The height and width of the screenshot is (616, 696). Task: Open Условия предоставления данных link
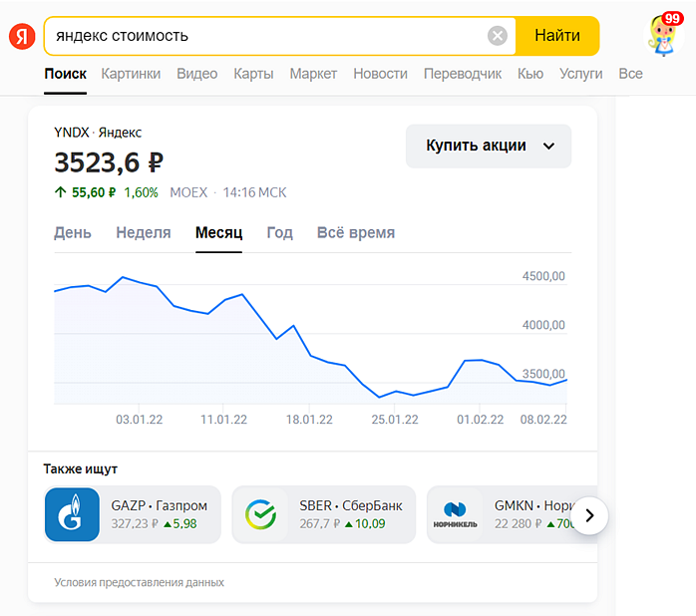pos(140,582)
